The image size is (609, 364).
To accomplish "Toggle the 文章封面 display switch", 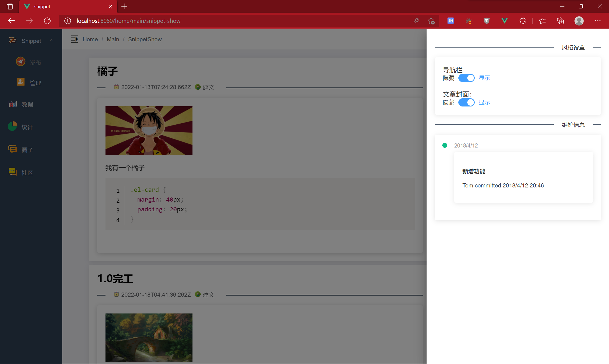I will click(467, 102).
